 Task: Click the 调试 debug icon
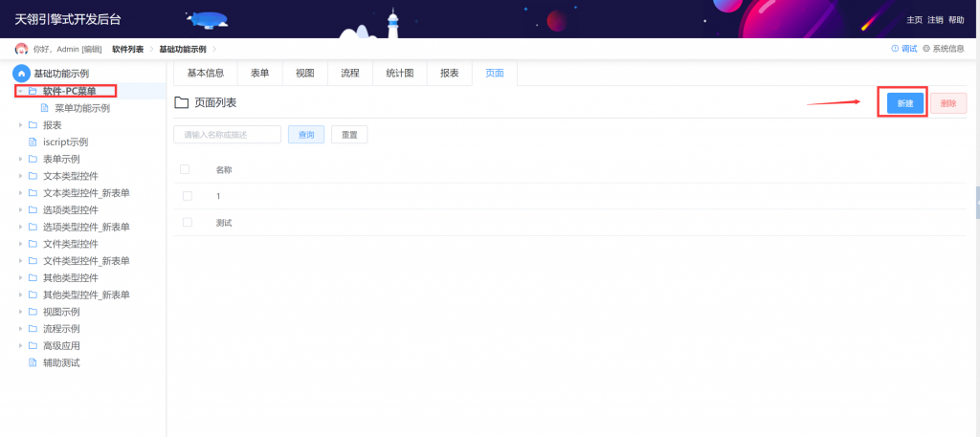click(x=895, y=49)
